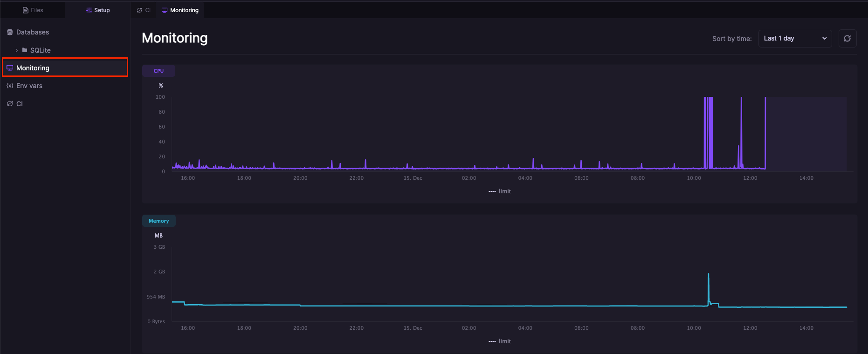Image resolution: width=868 pixels, height=354 pixels.
Task: Click the Monitoring page heading
Action: pyautogui.click(x=175, y=38)
